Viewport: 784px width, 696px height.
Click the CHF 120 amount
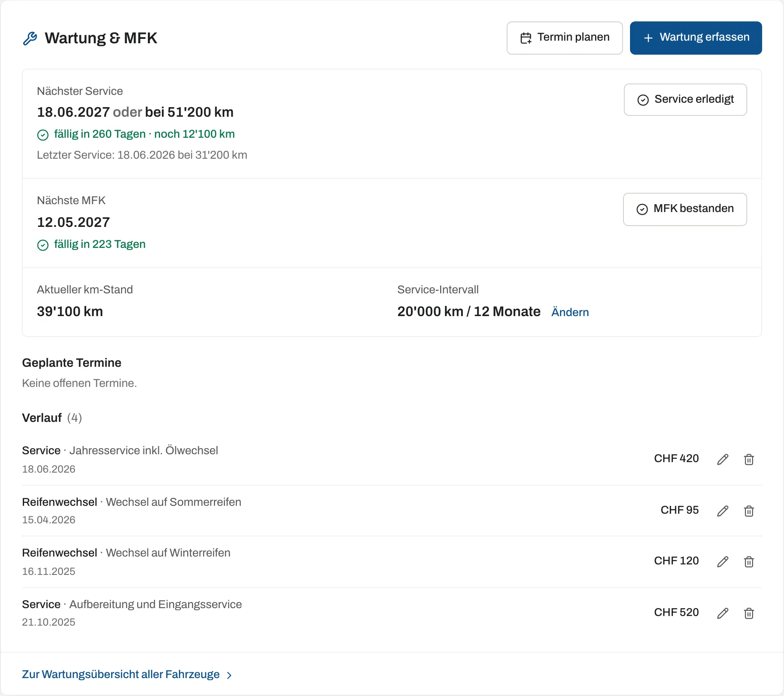[x=676, y=560]
